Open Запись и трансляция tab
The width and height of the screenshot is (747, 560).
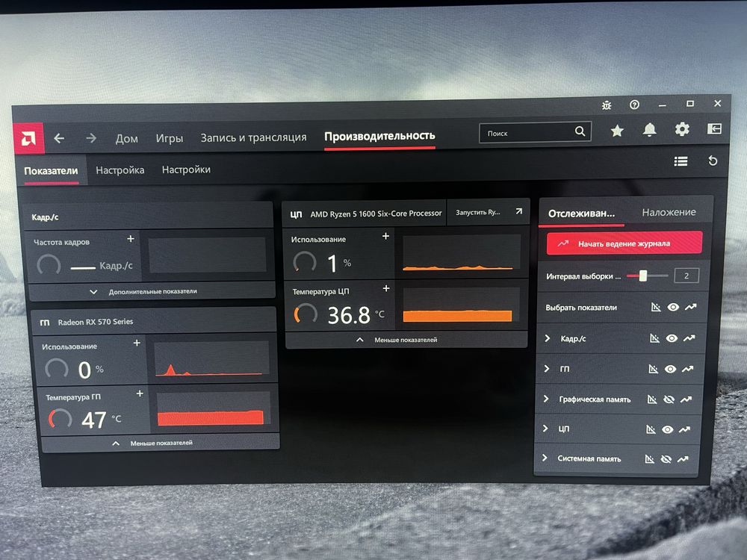click(x=253, y=137)
